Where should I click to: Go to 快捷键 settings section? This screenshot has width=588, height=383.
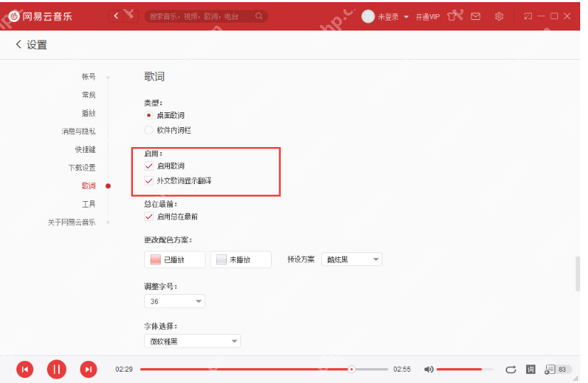(85, 149)
